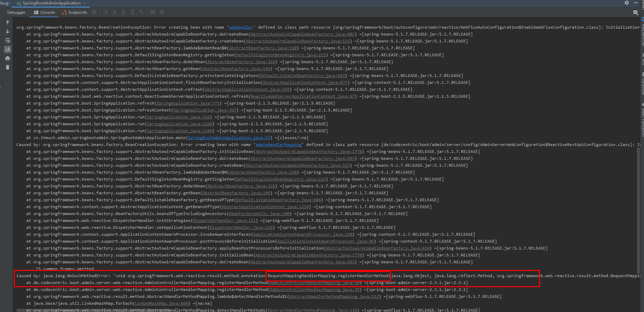Toggle Scroll to End in console
This screenshot has height=312, width=644.
tap(8, 49)
